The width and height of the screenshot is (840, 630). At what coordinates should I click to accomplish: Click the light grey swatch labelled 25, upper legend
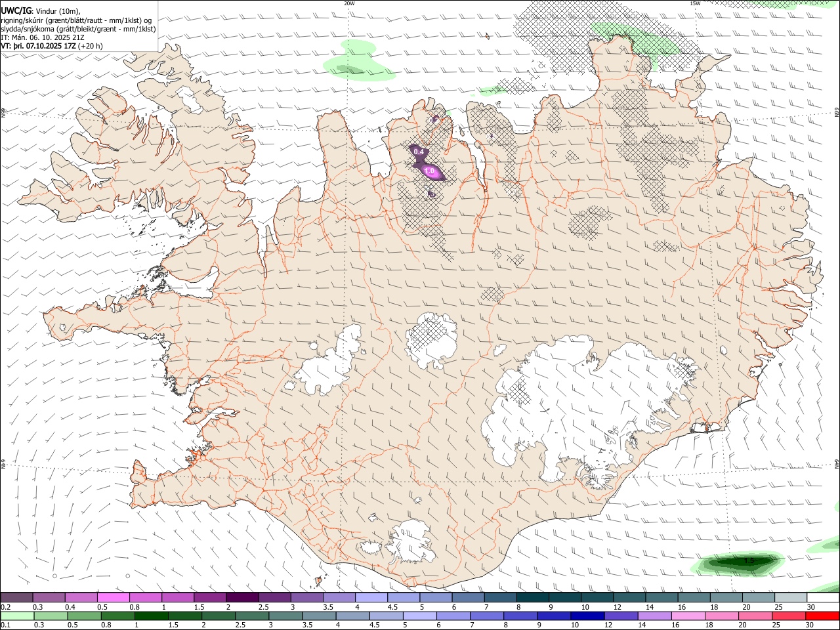click(x=790, y=598)
